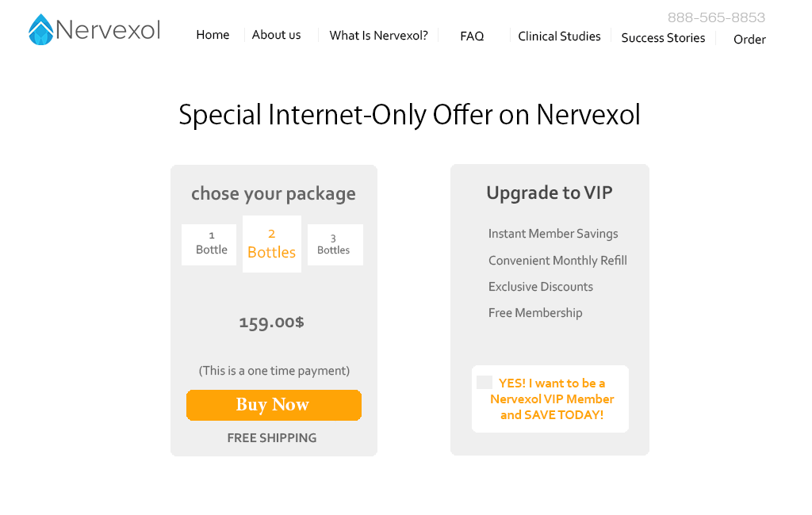
Task: Choose the 2 Bottles package option
Action: [272, 244]
